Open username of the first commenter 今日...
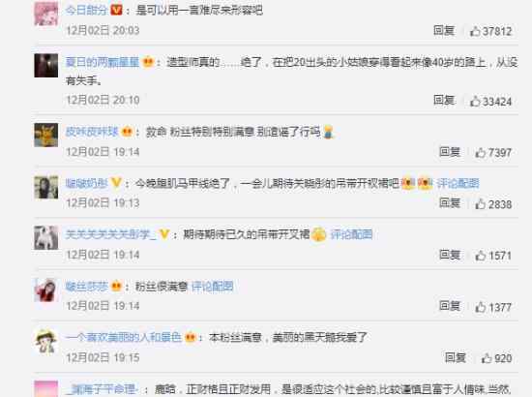Screen dimensions: 532x397 (x=86, y=11)
